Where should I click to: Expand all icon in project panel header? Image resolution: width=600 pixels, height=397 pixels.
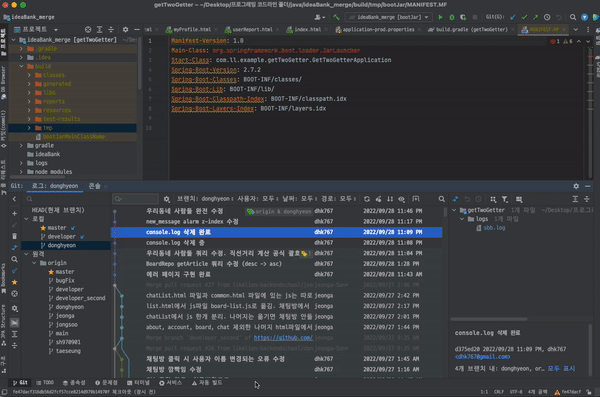(99, 29)
